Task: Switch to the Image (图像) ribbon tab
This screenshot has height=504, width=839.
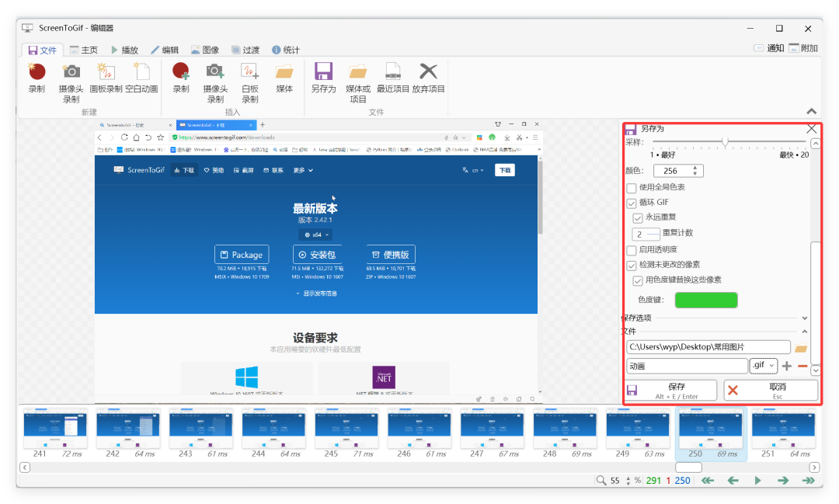Action: pos(205,50)
